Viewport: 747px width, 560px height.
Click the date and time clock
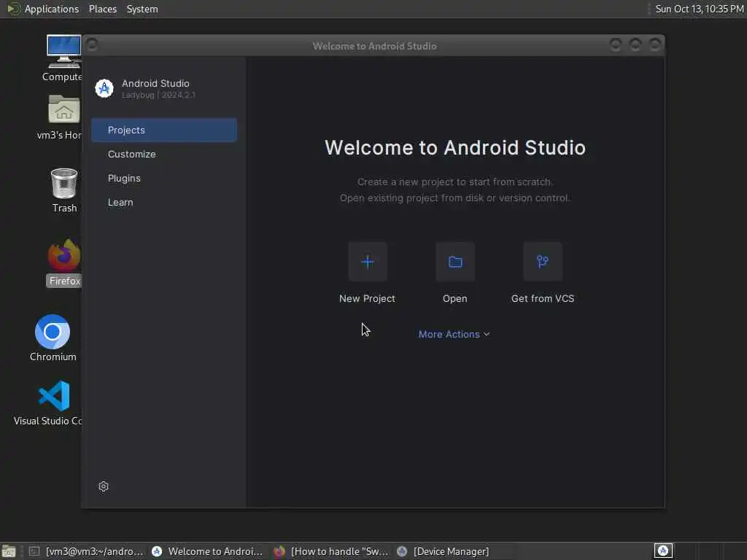coord(699,9)
